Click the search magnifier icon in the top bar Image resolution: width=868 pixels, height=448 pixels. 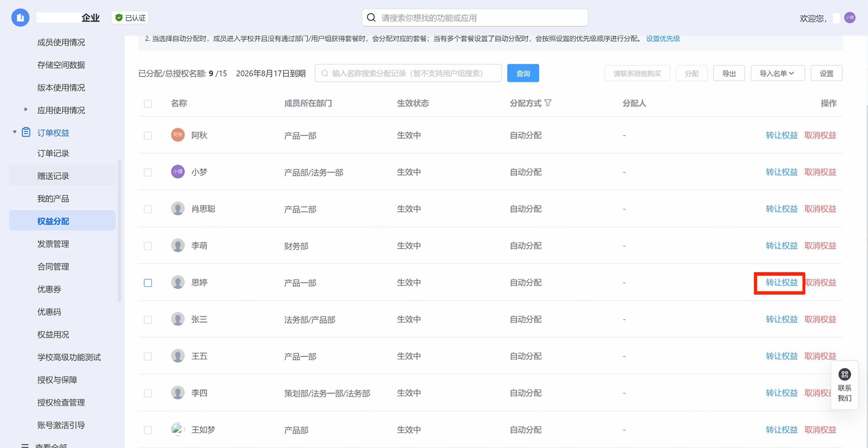click(371, 18)
